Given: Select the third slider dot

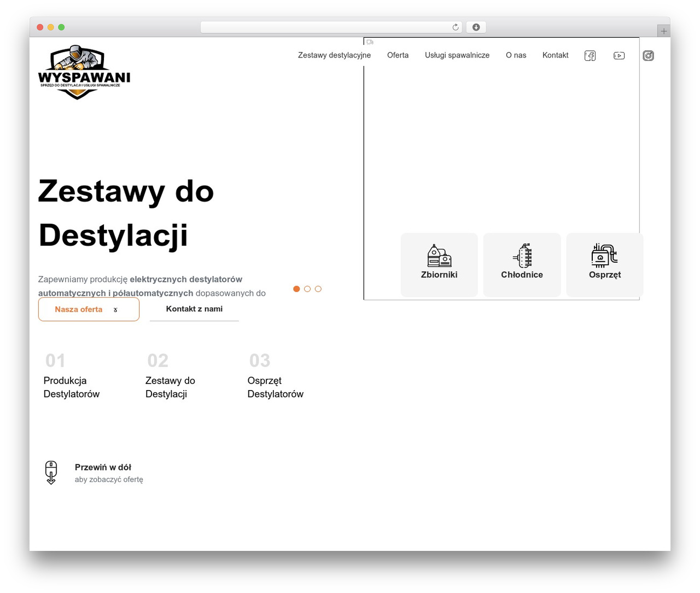Looking at the screenshot, I should pos(318,289).
